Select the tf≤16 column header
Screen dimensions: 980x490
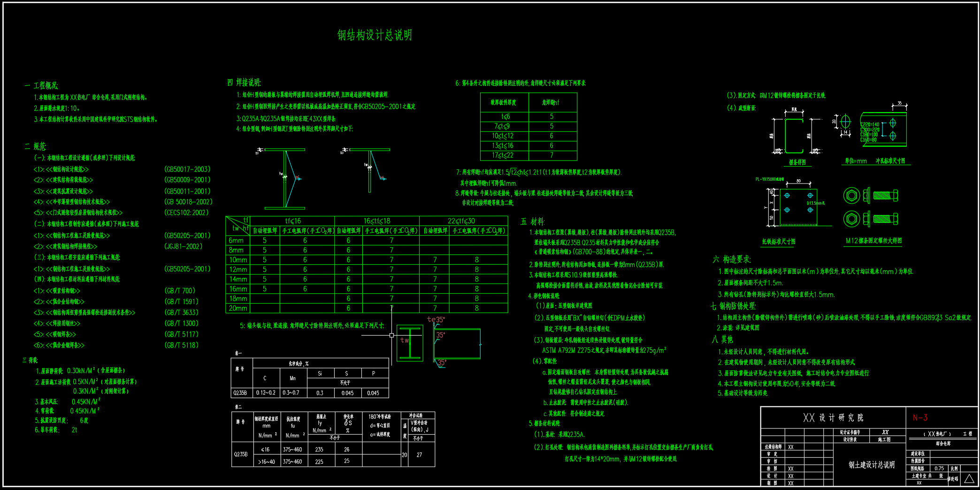pyautogui.click(x=293, y=221)
